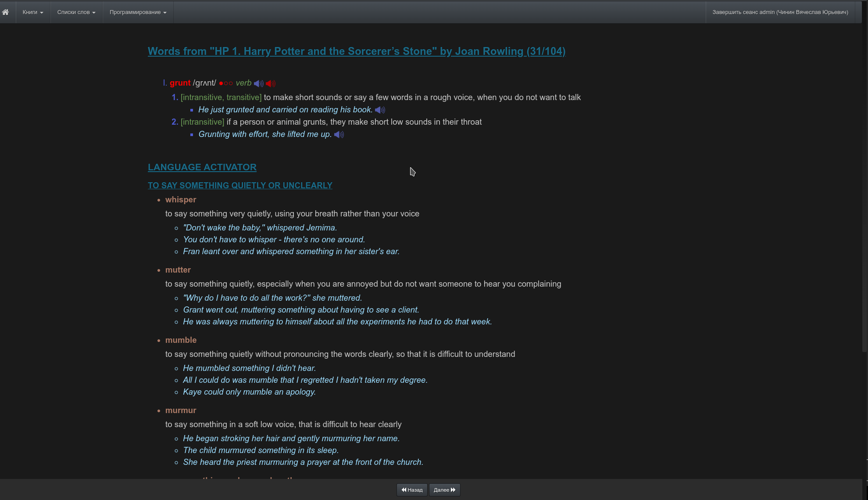Open the Программирование dropdown menu

click(x=138, y=12)
